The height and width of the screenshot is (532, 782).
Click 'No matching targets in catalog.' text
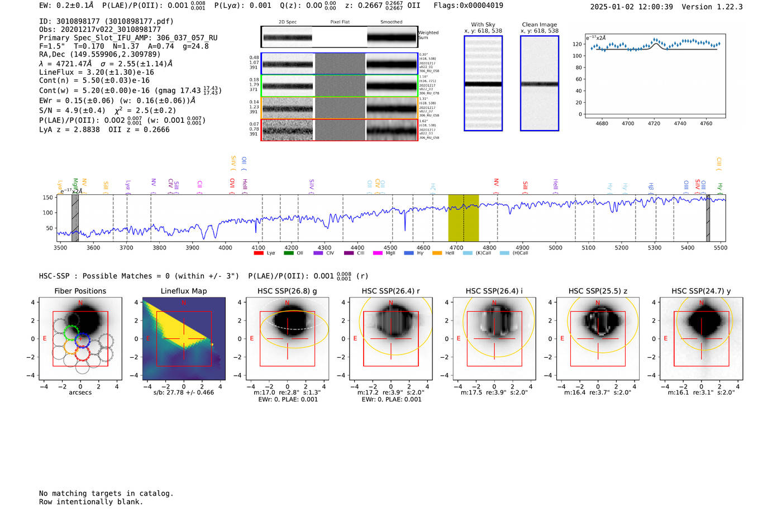click(x=106, y=493)
